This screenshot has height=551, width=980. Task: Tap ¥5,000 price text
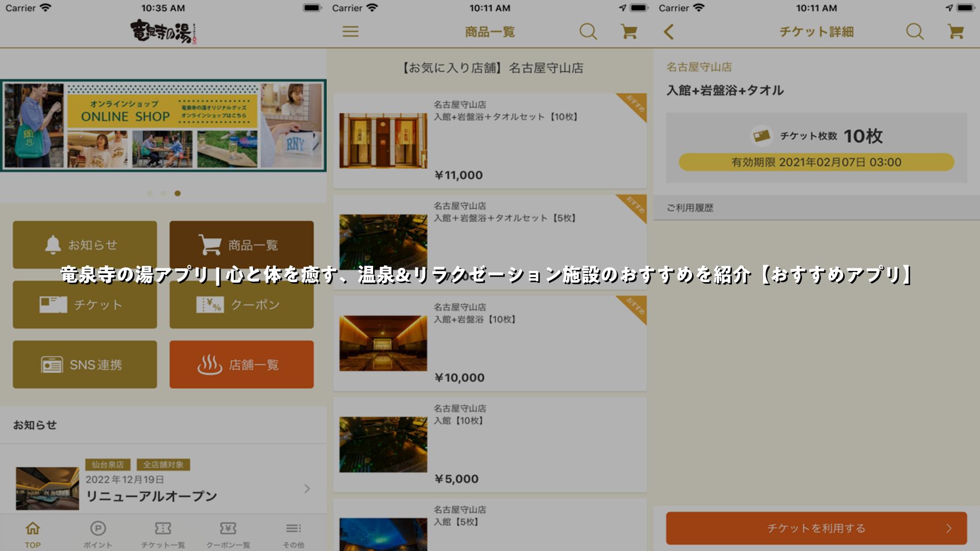point(456,479)
